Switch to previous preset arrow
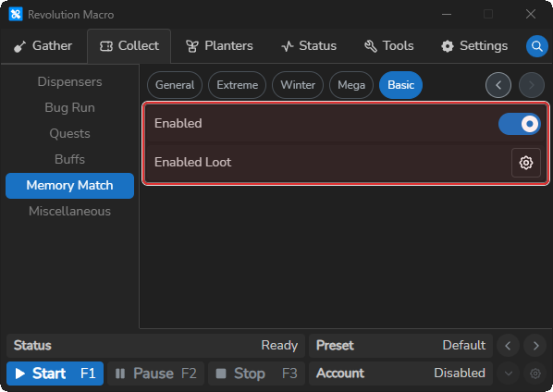553x392 pixels. [508, 346]
